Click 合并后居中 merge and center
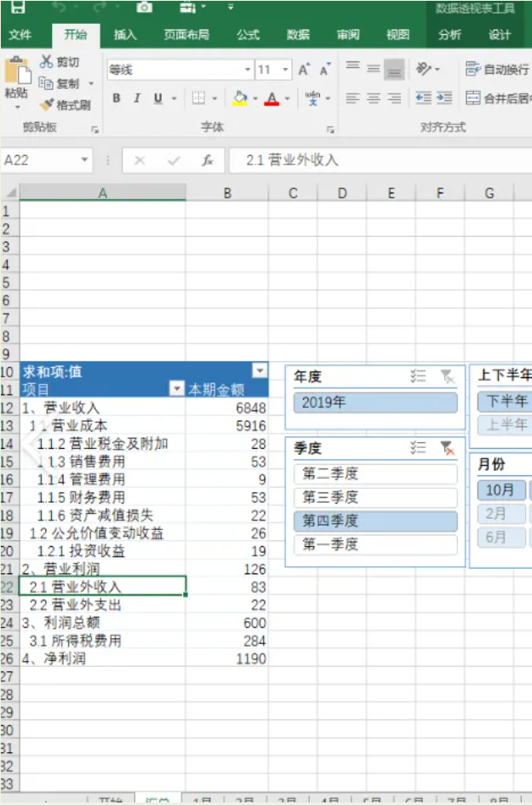532x805 pixels. point(498,98)
